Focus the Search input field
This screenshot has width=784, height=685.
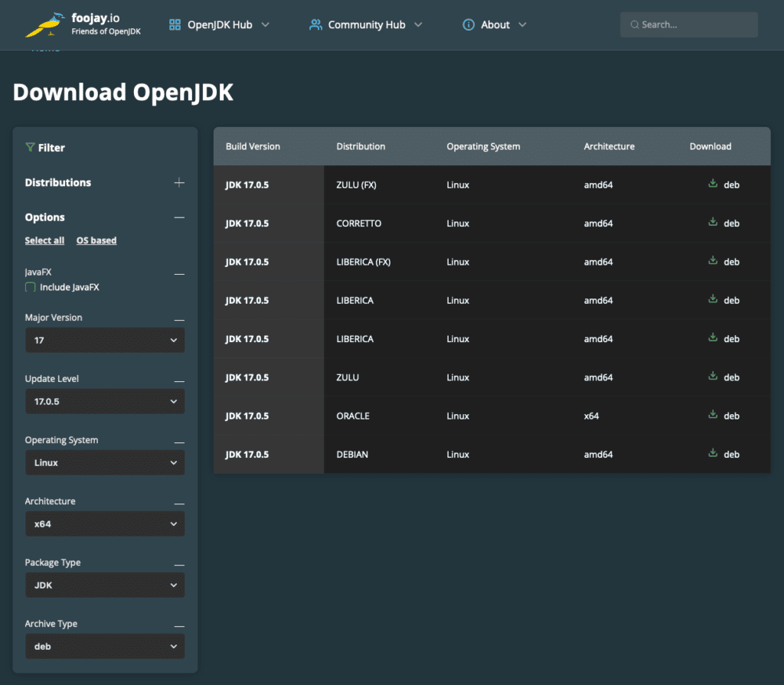click(x=689, y=24)
